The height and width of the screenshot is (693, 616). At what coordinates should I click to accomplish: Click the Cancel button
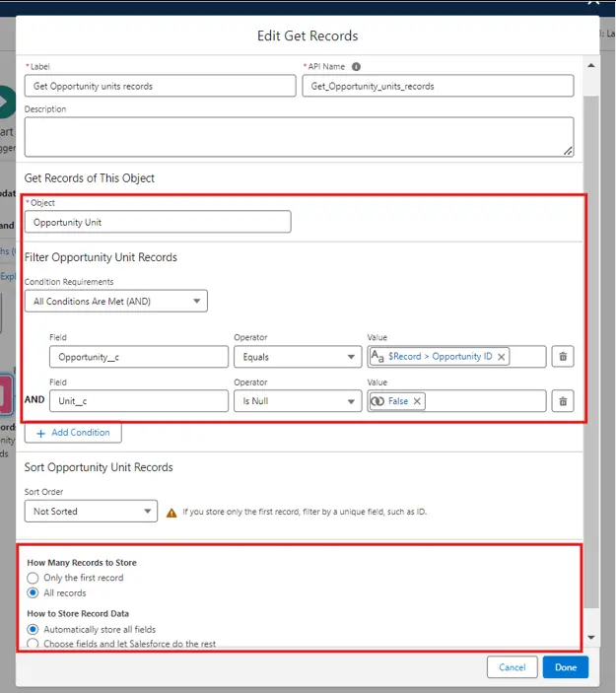click(x=512, y=667)
